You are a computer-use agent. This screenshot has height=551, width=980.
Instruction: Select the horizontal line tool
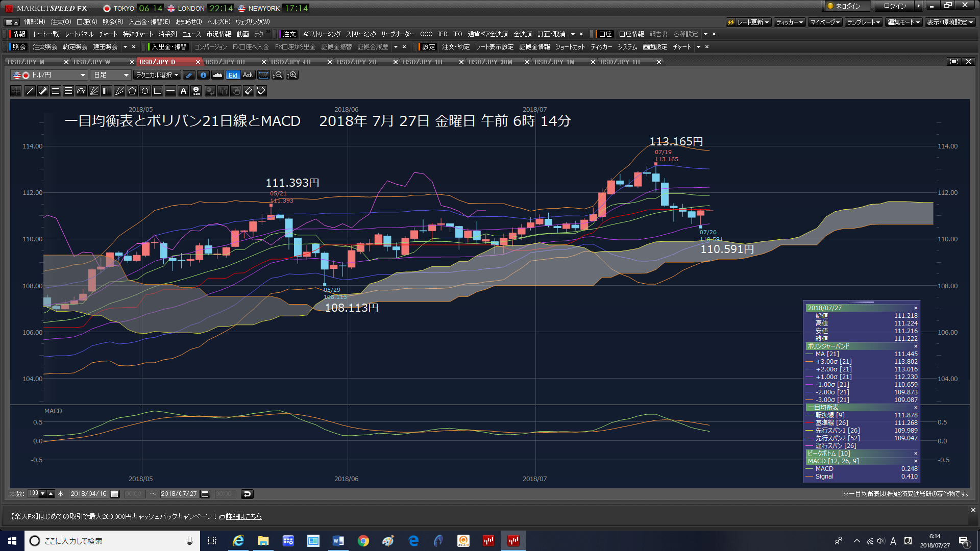[170, 91]
